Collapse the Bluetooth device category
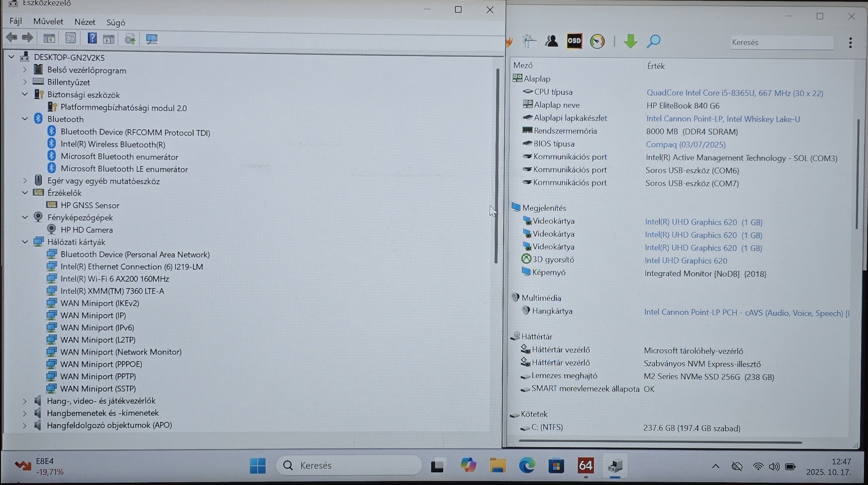The width and height of the screenshot is (868, 485). (25, 119)
